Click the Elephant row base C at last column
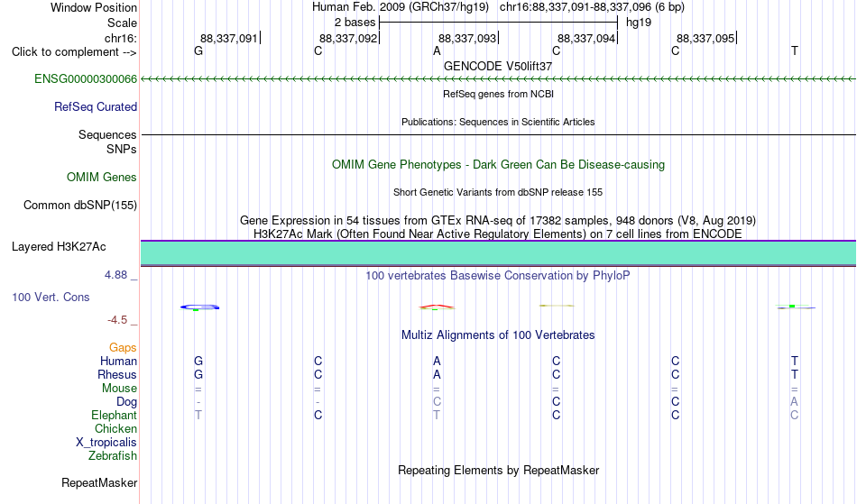Image resolution: width=857 pixels, height=504 pixels. [794, 416]
